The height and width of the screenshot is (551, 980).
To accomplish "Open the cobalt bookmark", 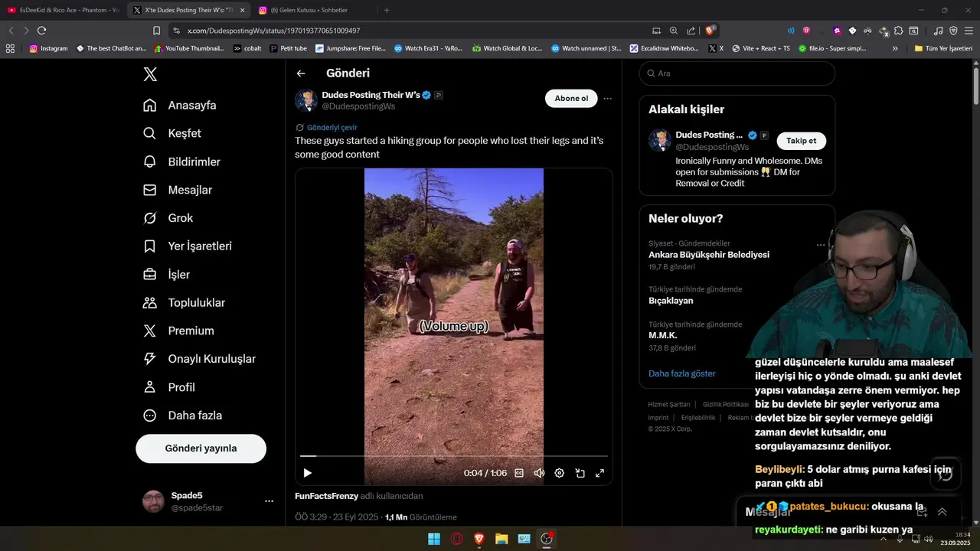I will tap(247, 48).
